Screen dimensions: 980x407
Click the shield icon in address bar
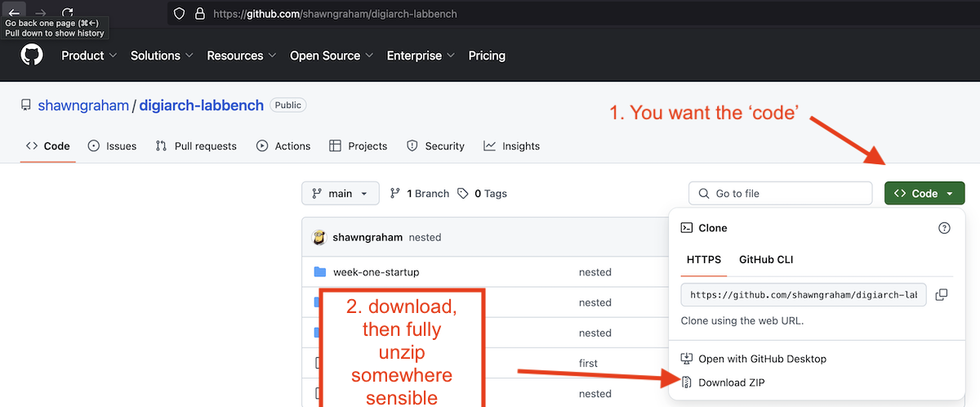coord(180,14)
